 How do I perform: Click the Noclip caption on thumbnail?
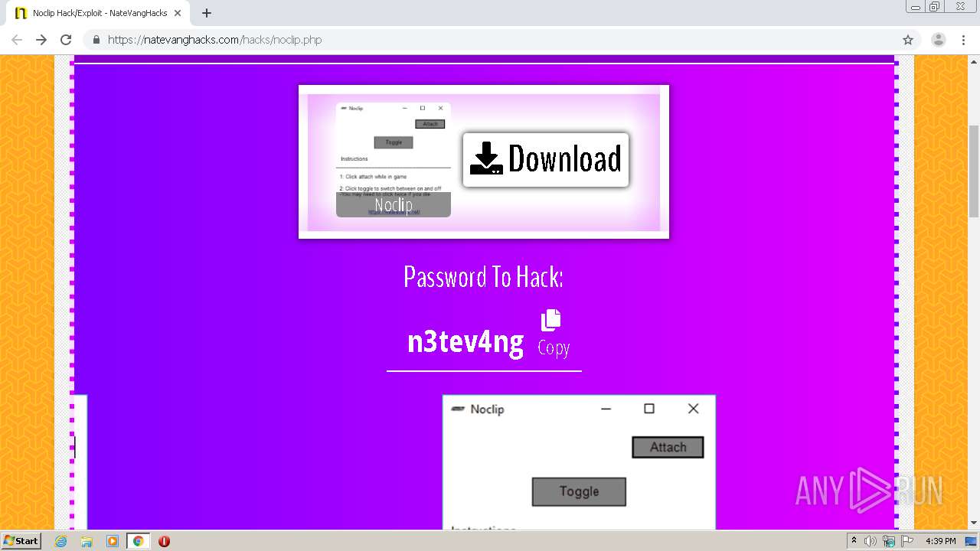[x=394, y=205]
